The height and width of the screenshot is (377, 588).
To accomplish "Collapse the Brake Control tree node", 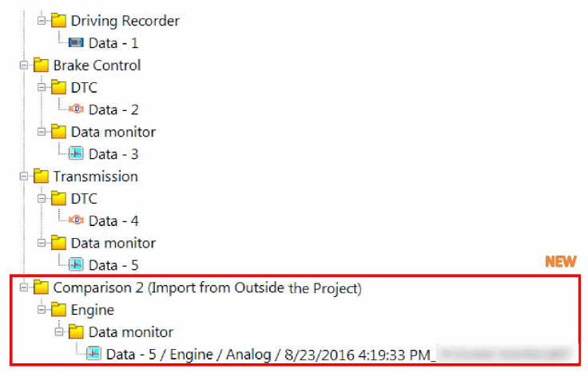I will 25,65.
